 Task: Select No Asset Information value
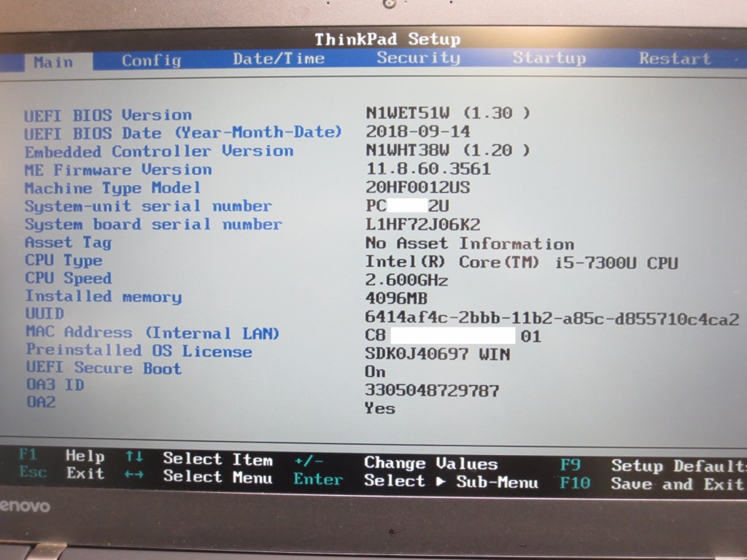(470, 244)
